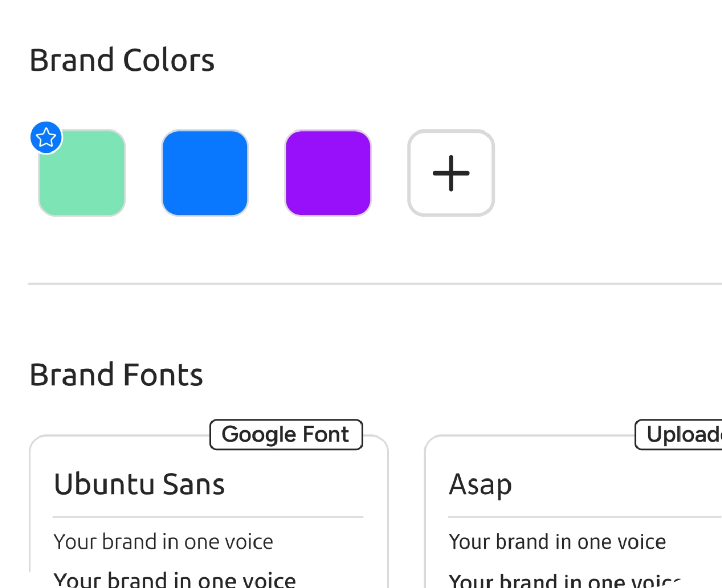Click Ubuntu Sans regular weight sample text
The image size is (722, 588).
(163, 541)
